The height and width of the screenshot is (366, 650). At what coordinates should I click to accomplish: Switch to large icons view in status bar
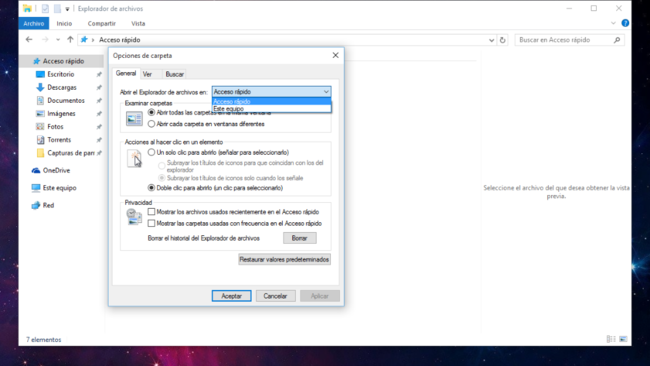pyautogui.click(x=623, y=339)
